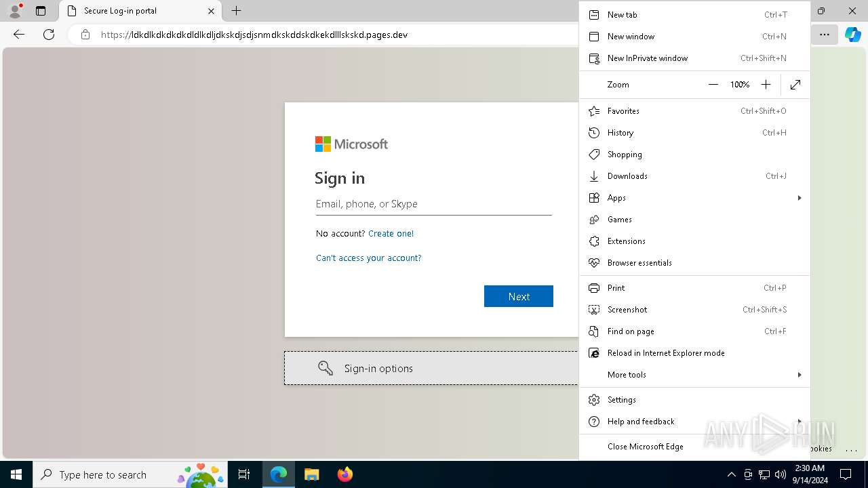This screenshot has height=488, width=868.
Task: Open a new tab with plus button
Action: (236, 11)
